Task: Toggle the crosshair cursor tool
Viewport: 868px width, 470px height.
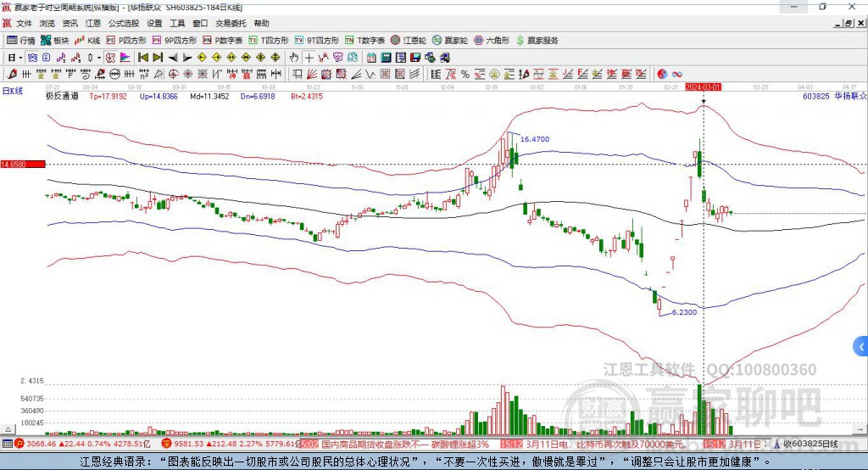Action: click(x=309, y=58)
